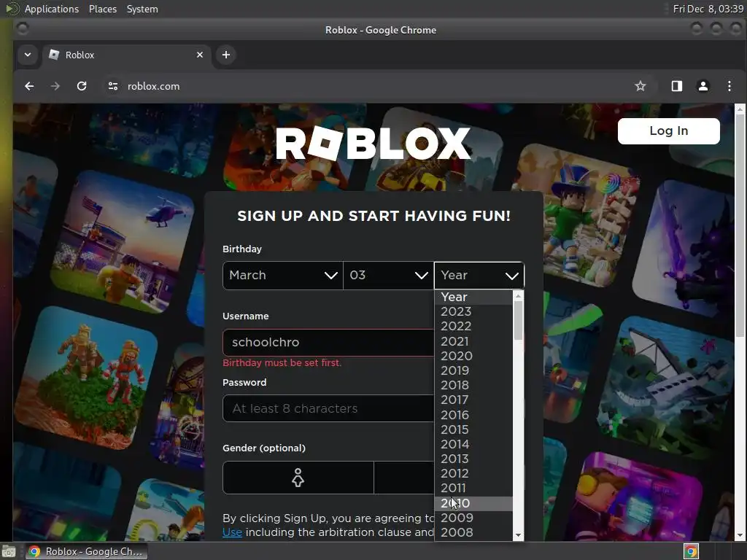Viewport: 747px width, 560px height.
Task: Choose 2021 from the year list
Action: pos(473,341)
